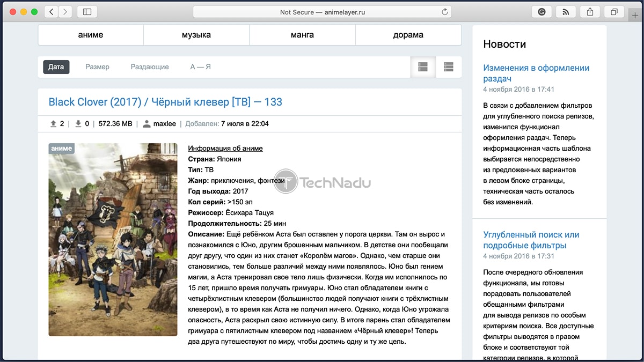This screenshot has height=362, width=644.
Task: Switch to the detailed list view
Action: [x=423, y=67]
